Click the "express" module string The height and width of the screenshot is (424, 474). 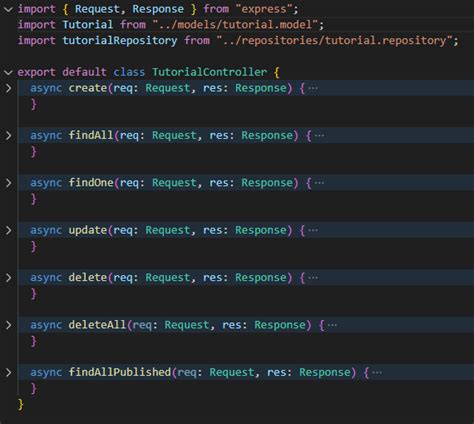(264, 9)
